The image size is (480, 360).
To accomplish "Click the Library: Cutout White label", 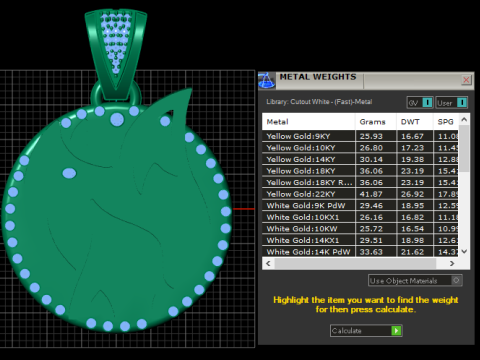I will click(x=319, y=102).
